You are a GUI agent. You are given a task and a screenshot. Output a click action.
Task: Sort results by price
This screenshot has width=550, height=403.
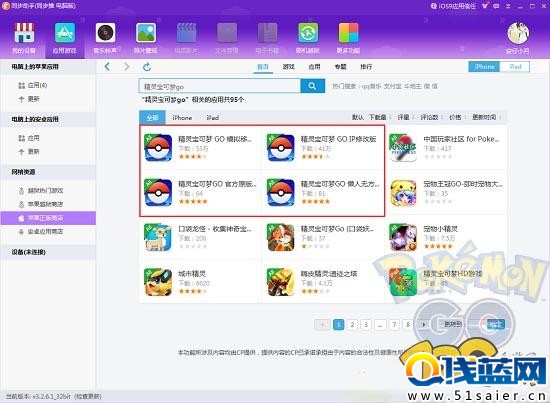click(x=455, y=117)
